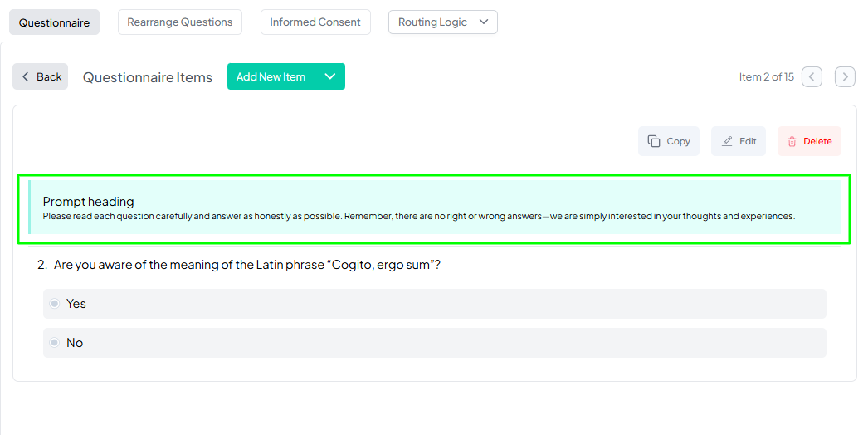Click the Item 2 of 15 label
The height and width of the screenshot is (435, 868).
766,77
